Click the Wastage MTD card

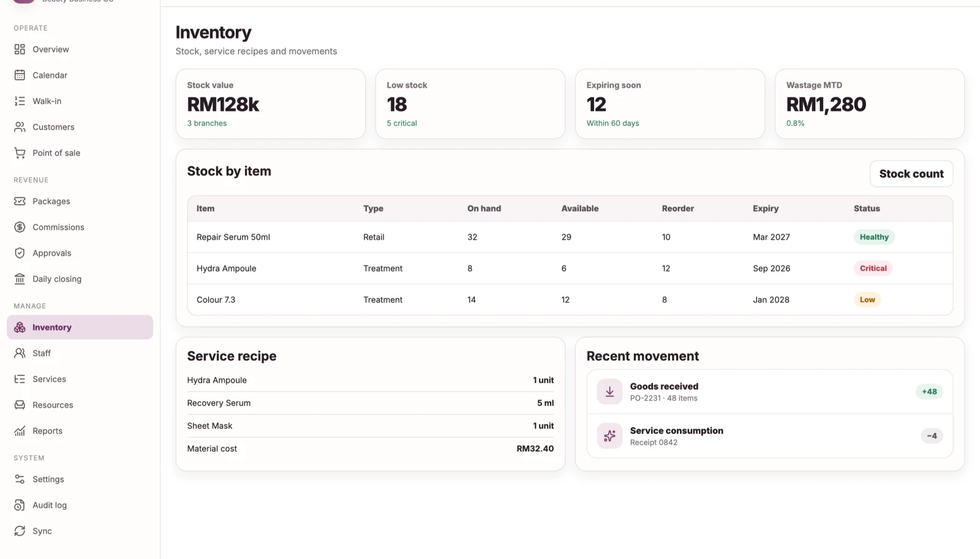pos(870,104)
